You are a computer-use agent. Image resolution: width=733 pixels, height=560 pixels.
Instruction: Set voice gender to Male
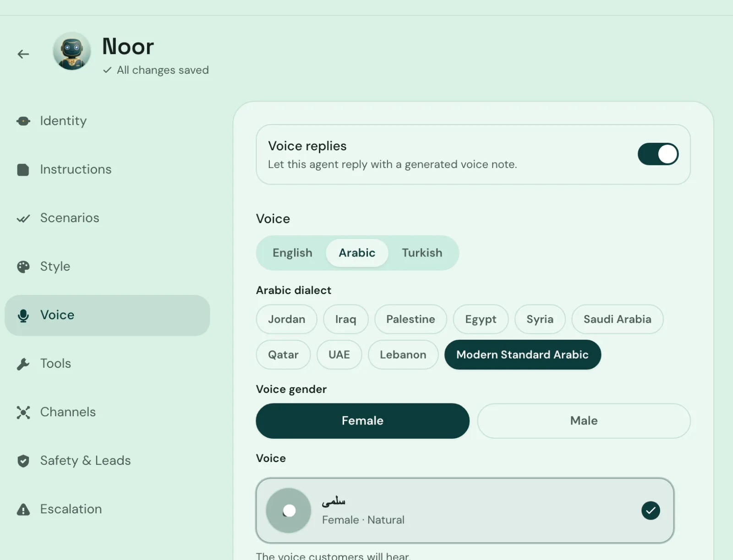click(x=584, y=421)
